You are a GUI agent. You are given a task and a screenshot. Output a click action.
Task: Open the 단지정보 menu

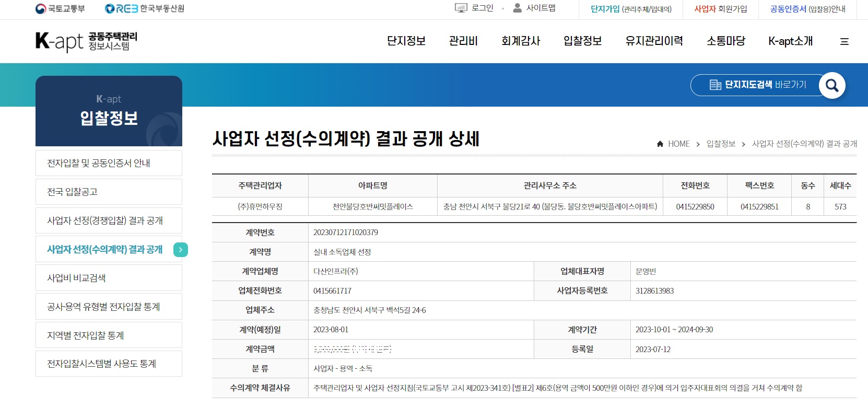point(406,41)
